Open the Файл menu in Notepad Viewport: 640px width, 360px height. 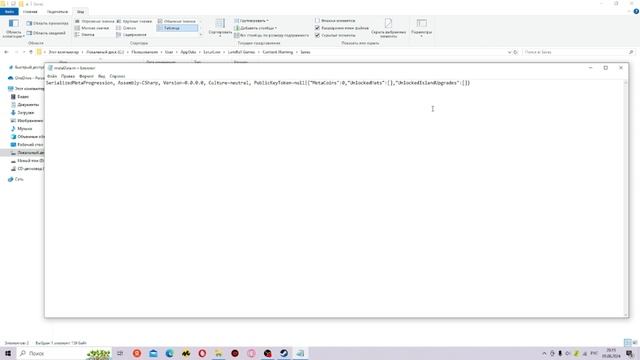tap(52, 76)
